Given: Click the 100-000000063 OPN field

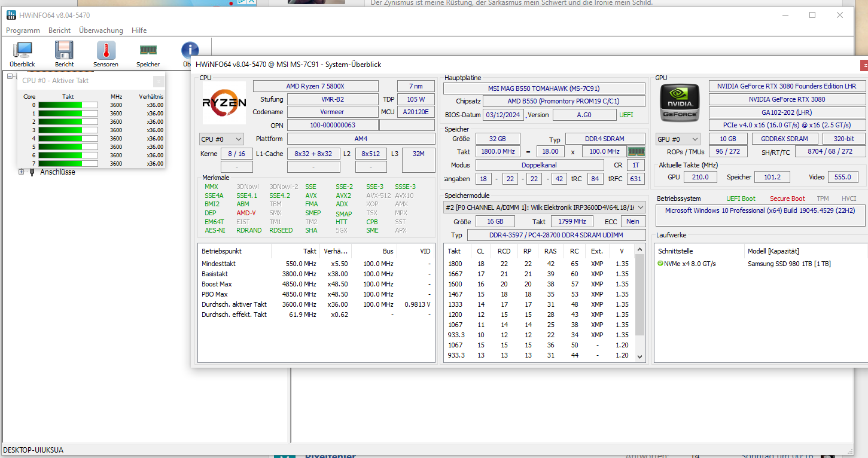Looking at the screenshot, I should pyautogui.click(x=332, y=125).
